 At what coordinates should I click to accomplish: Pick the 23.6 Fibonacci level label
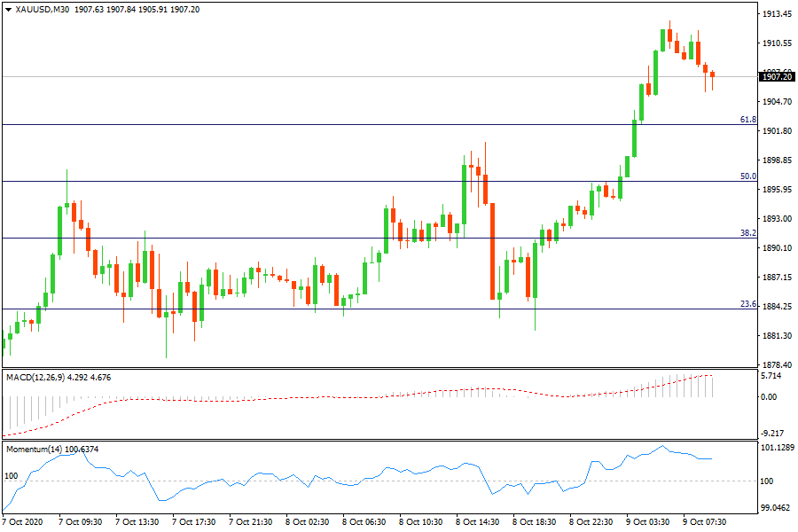tap(747, 304)
